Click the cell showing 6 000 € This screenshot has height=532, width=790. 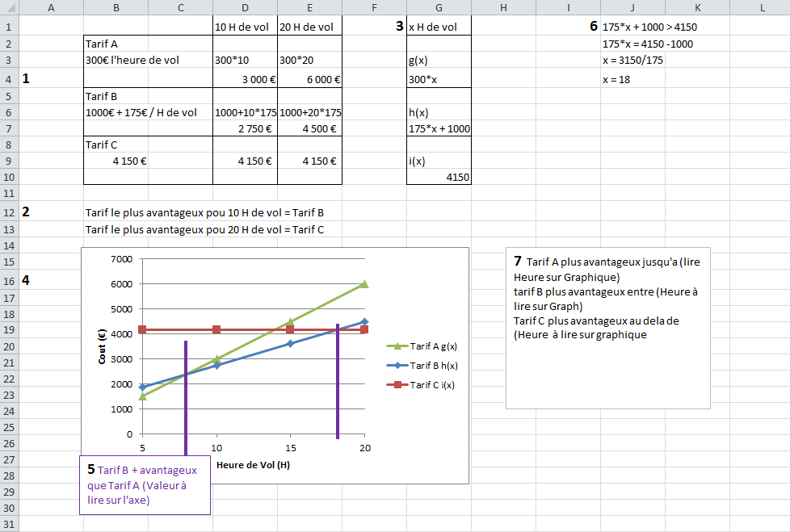click(309, 80)
